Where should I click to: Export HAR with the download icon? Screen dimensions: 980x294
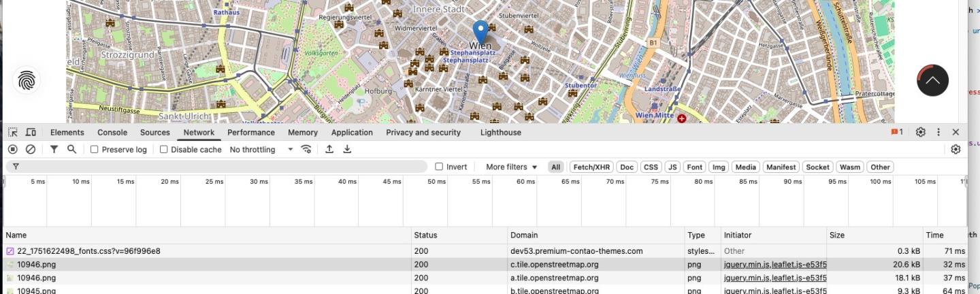pos(347,149)
